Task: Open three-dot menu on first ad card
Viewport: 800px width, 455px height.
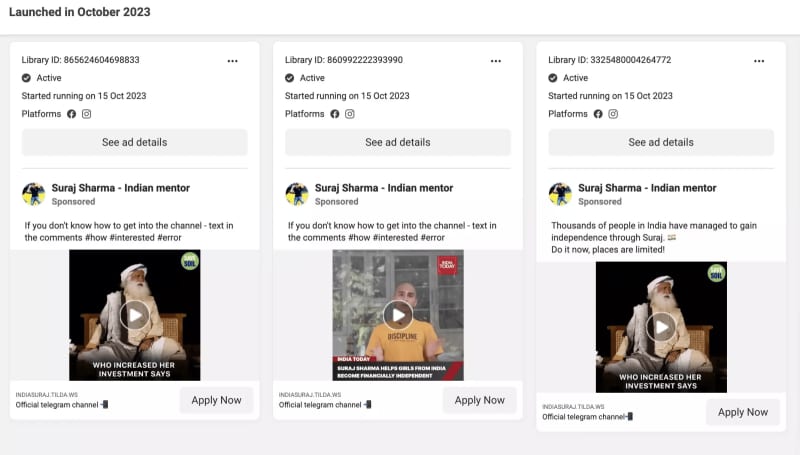Action: click(232, 60)
